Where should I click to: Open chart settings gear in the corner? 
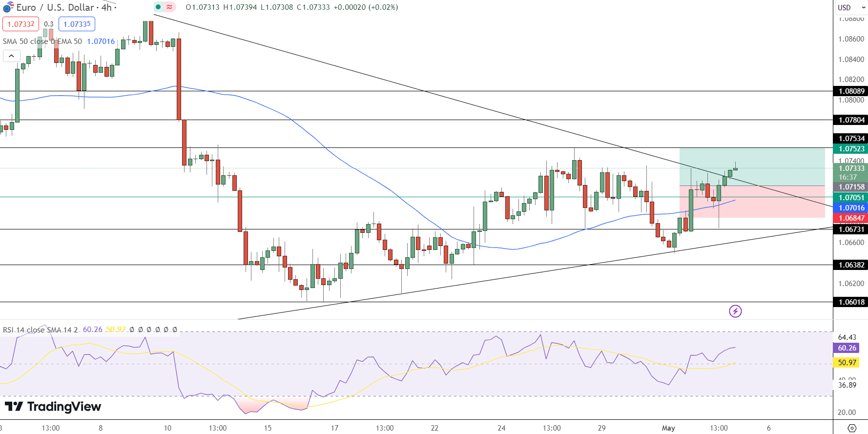click(x=852, y=428)
